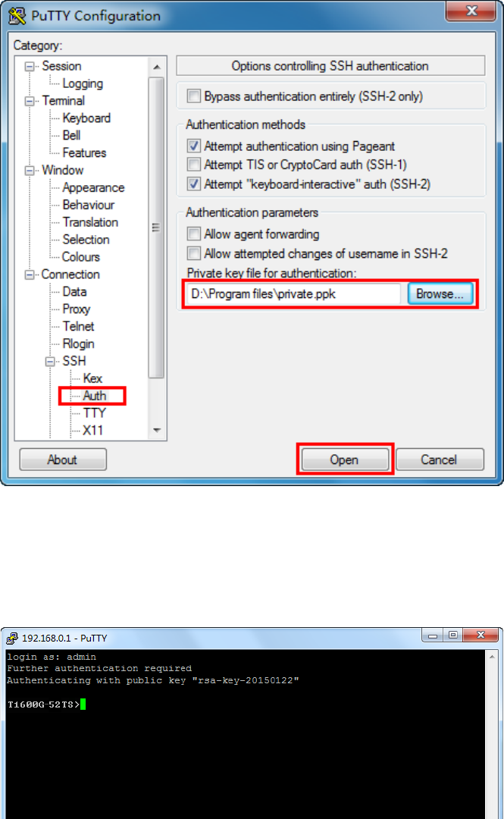
Task: Collapse the Connection tree node
Action: click(x=30, y=275)
